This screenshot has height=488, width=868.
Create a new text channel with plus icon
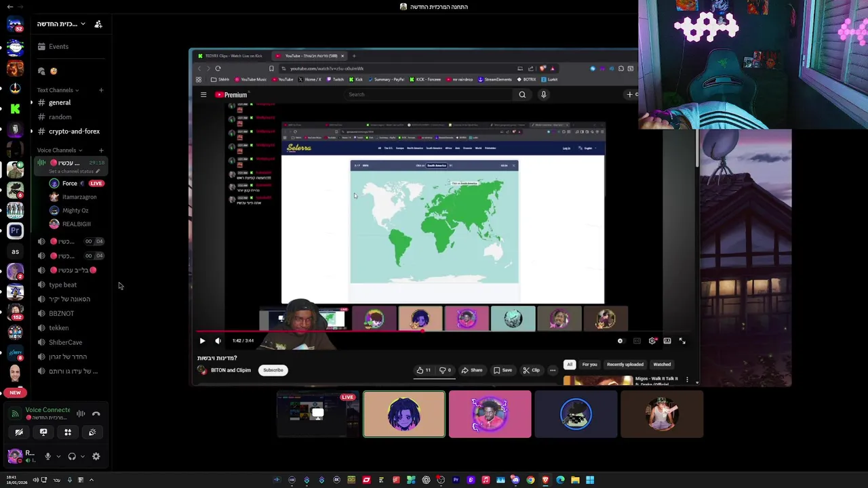click(x=101, y=90)
